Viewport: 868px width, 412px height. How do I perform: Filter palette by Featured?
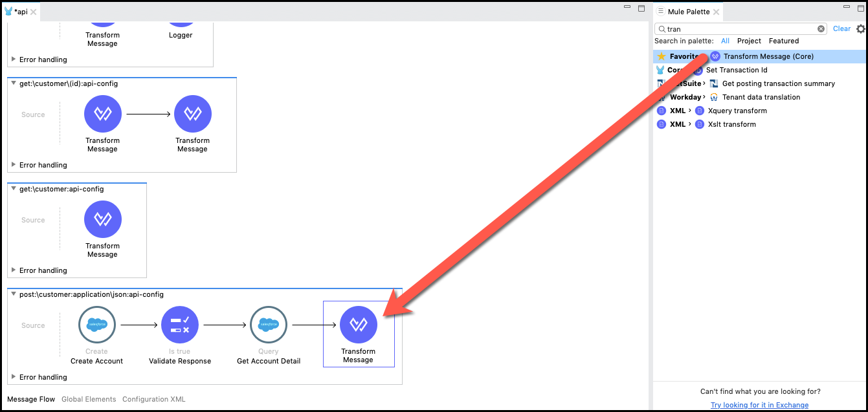click(x=784, y=41)
